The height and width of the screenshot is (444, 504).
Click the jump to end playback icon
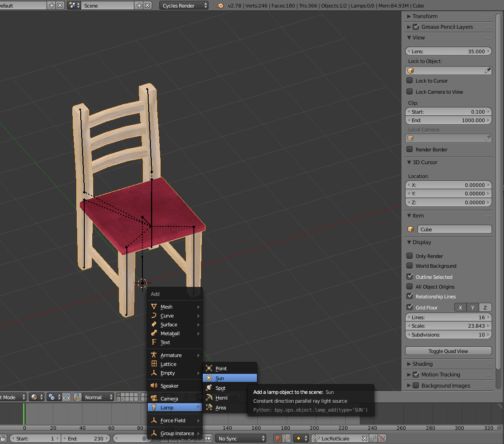tap(208, 439)
